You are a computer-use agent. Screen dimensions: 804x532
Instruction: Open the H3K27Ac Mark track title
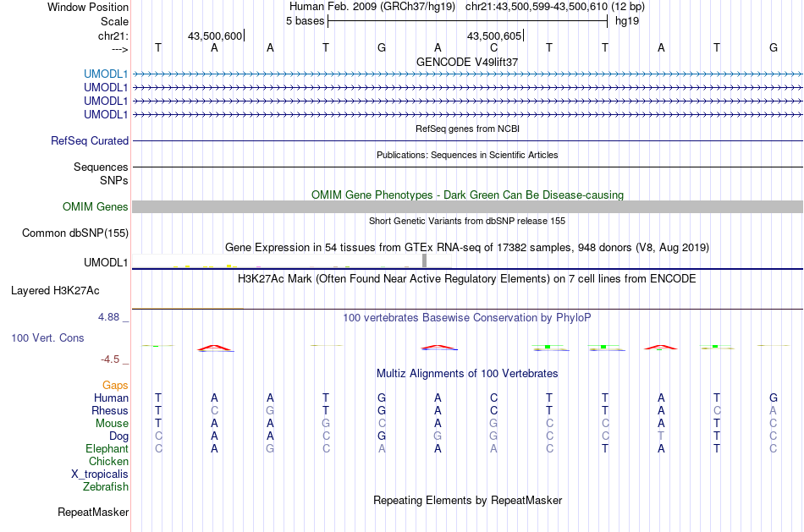tap(467, 279)
